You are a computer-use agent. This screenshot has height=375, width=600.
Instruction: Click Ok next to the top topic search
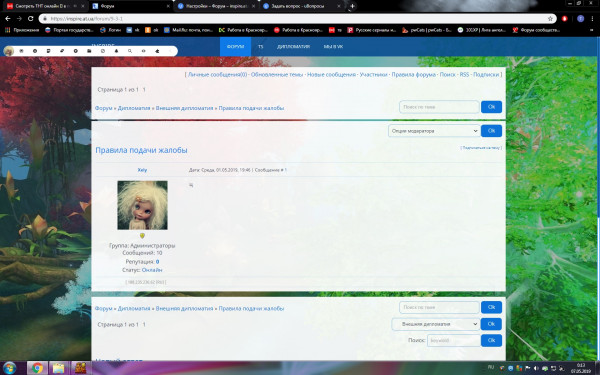click(491, 107)
